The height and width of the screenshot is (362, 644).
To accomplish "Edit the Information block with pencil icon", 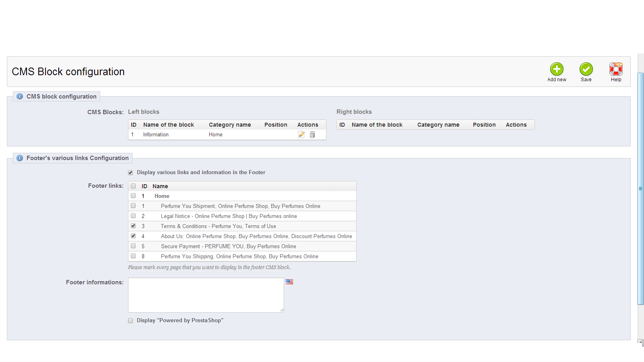I will pyautogui.click(x=301, y=134).
